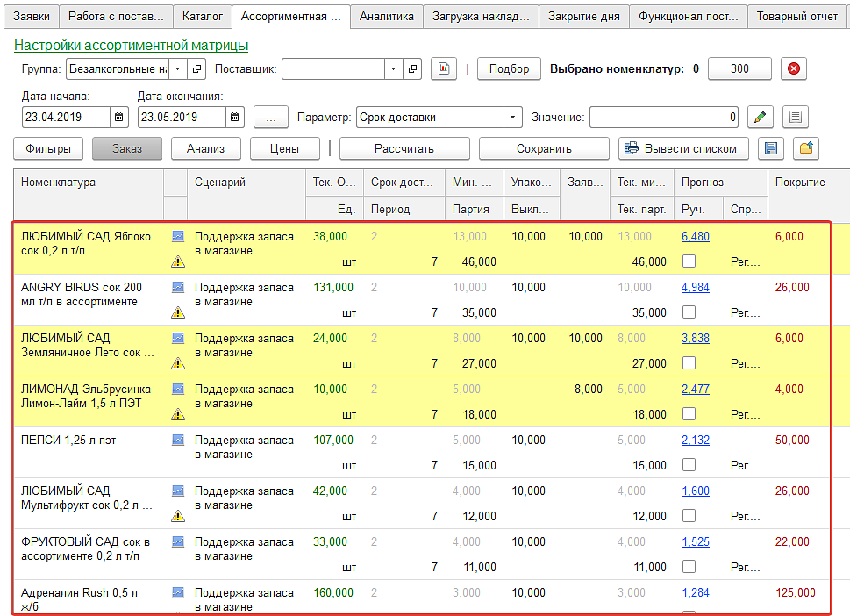Open the Фильтры panel button
850x616 pixels.
pyautogui.click(x=48, y=148)
